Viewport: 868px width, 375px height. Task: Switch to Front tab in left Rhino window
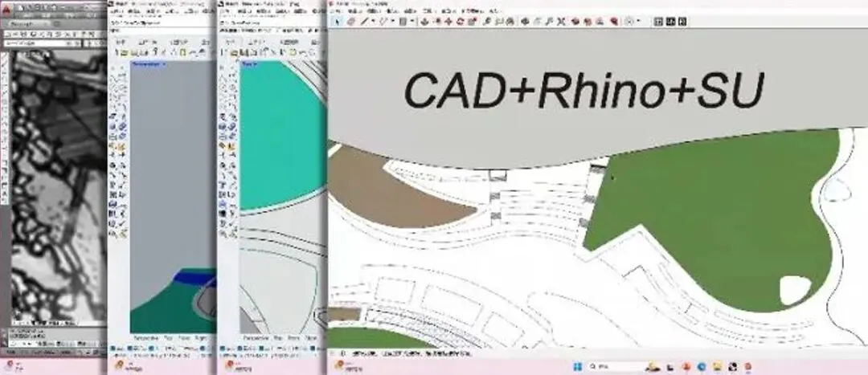pyautogui.click(x=184, y=339)
